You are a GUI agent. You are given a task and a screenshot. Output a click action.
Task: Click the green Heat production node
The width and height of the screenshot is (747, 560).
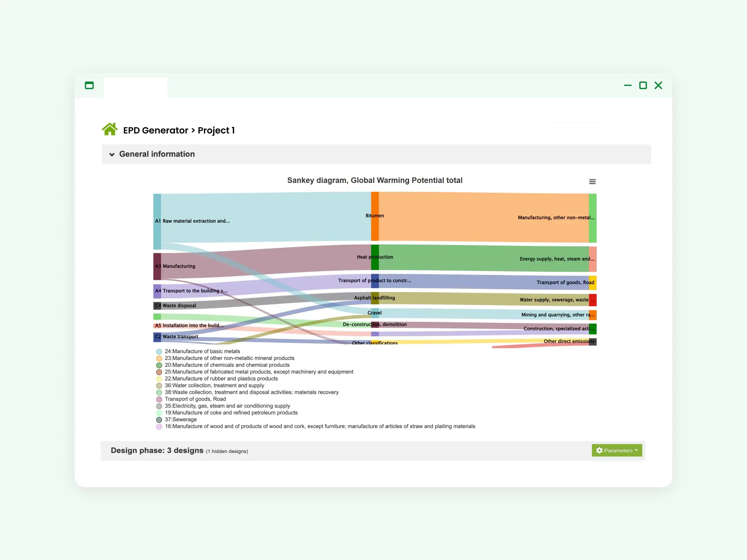click(375, 257)
